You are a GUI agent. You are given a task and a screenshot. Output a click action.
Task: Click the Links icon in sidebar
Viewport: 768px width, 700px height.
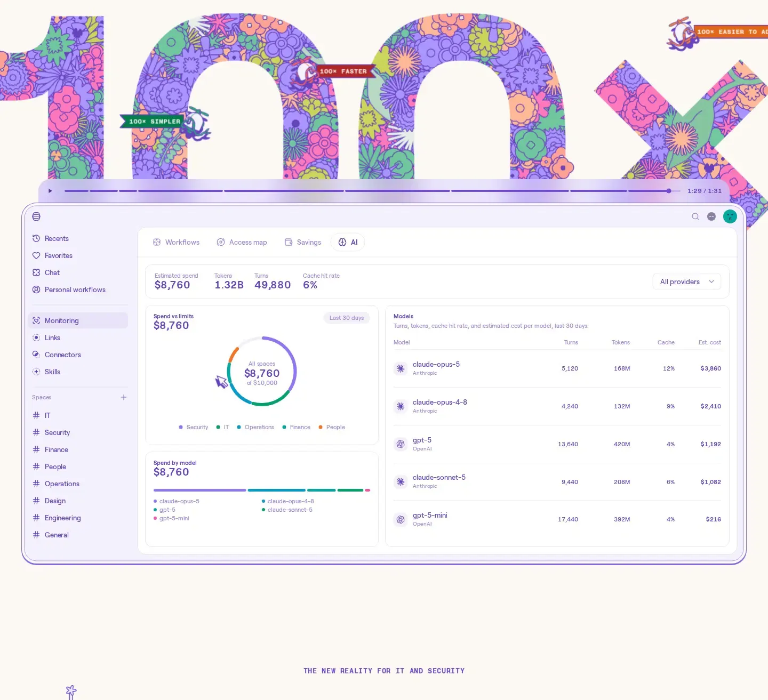point(36,337)
